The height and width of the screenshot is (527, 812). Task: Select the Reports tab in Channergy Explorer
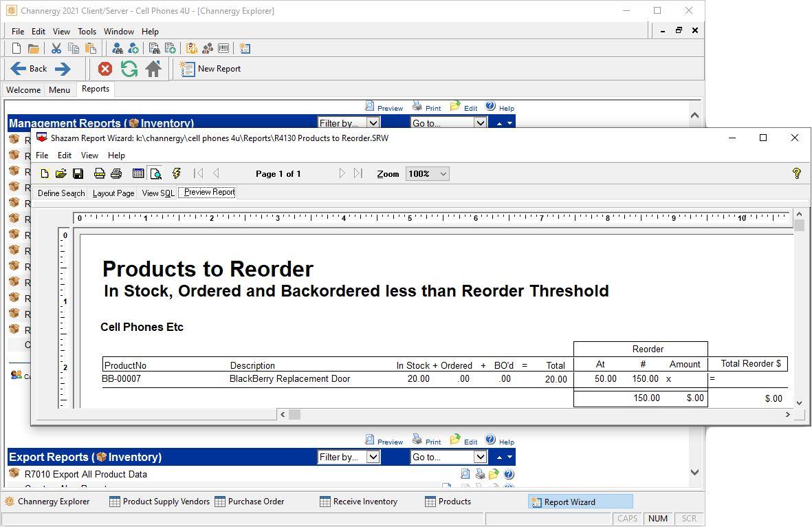click(x=96, y=89)
